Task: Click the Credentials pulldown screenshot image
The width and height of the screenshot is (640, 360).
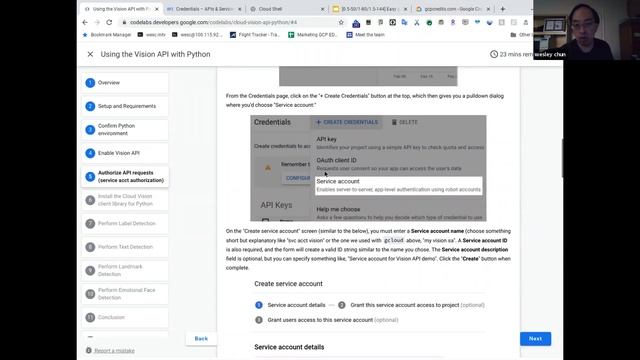Action: point(368,168)
